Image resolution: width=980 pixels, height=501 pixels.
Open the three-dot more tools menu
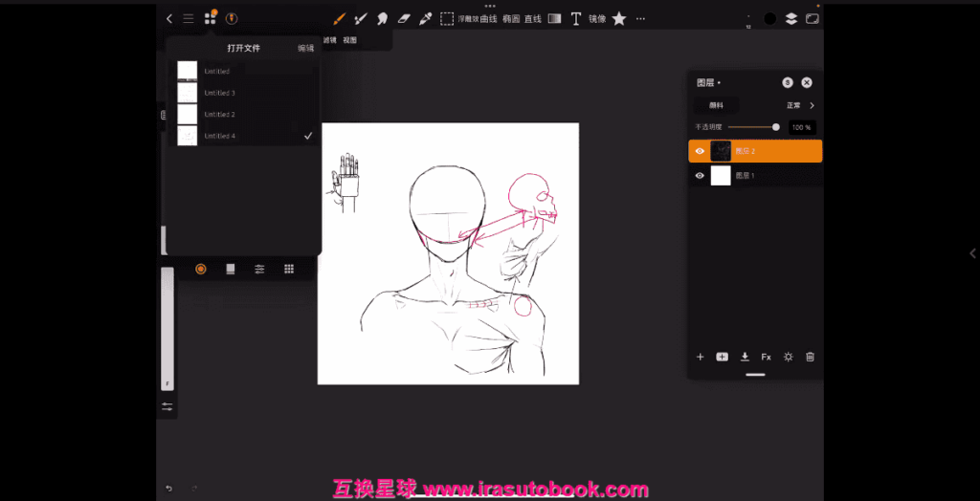point(640,18)
